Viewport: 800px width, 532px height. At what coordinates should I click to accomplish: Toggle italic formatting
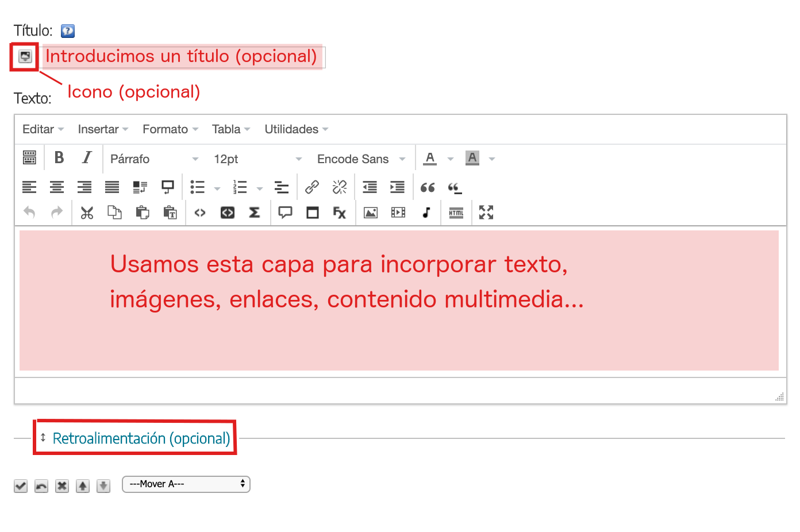coord(86,158)
